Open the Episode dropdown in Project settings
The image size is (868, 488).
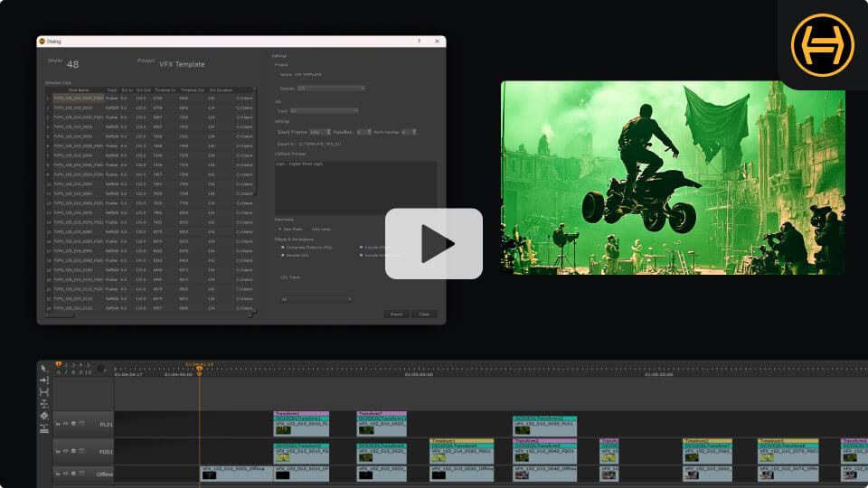331,88
